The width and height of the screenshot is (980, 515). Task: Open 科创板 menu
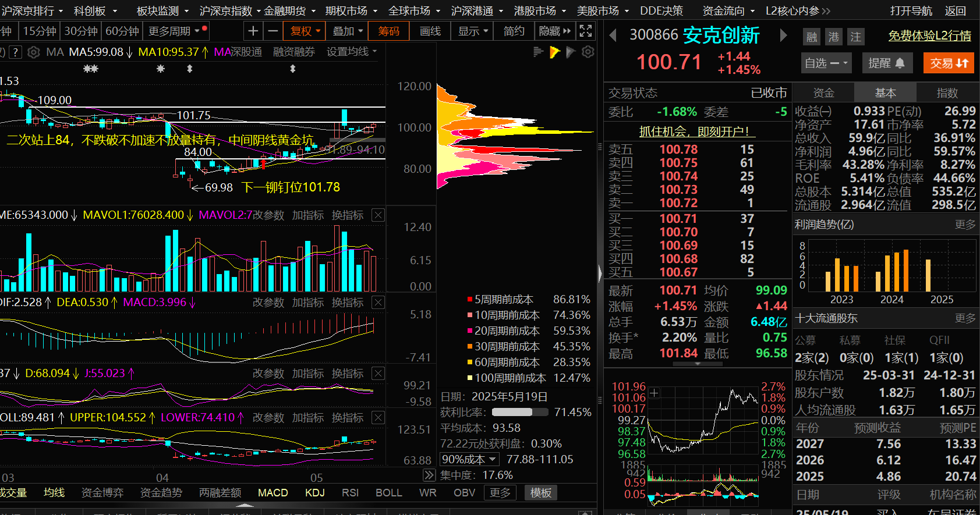(x=95, y=11)
